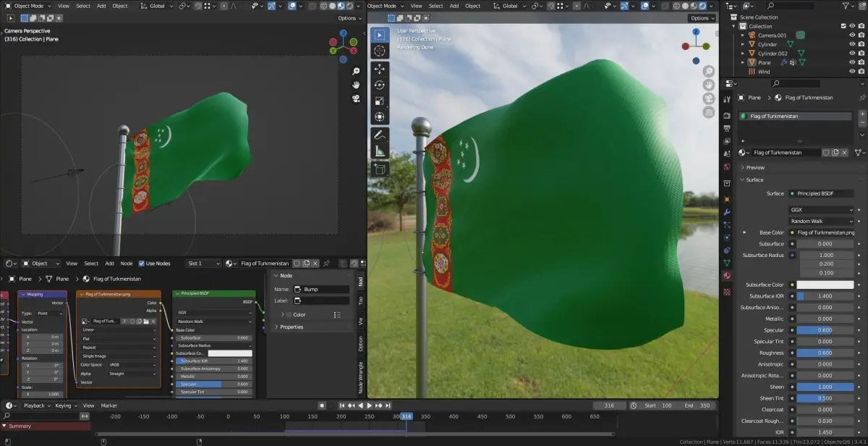Play animation forward in timeline
868x446 pixels.
pos(370,405)
